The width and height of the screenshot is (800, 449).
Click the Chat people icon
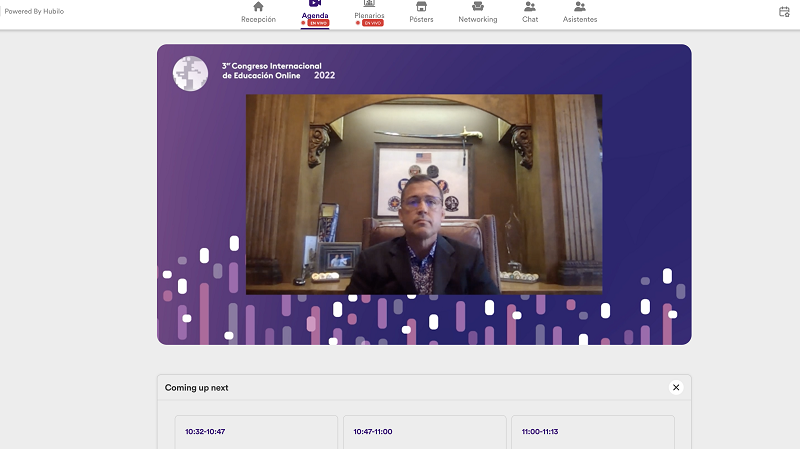pos(530,7)
